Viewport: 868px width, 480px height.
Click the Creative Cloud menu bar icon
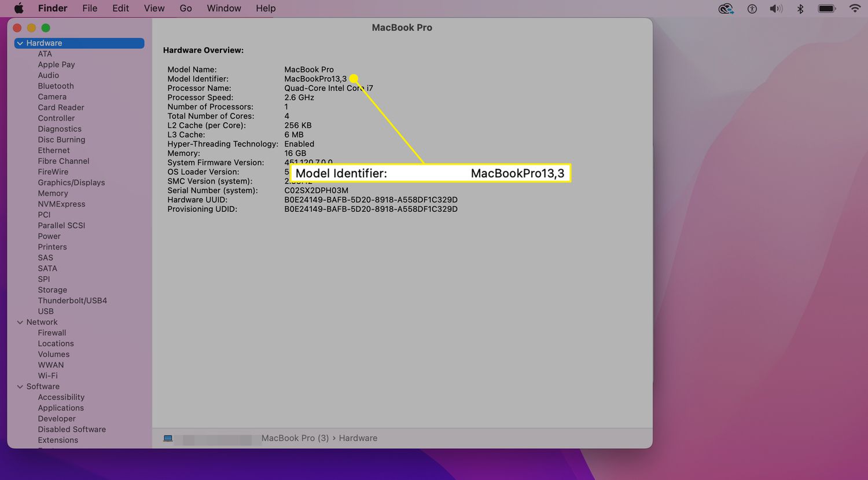(x=726, y=8)
